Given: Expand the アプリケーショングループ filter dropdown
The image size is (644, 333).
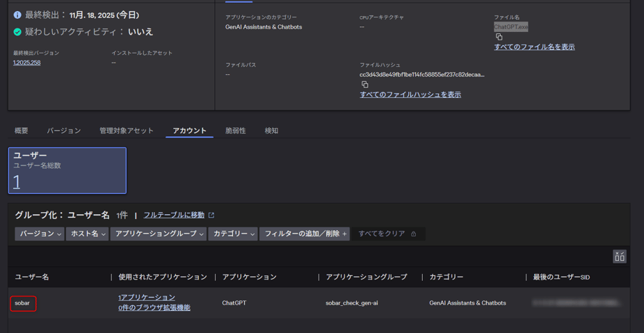Looking at the screenshot, I should (159, 234).
